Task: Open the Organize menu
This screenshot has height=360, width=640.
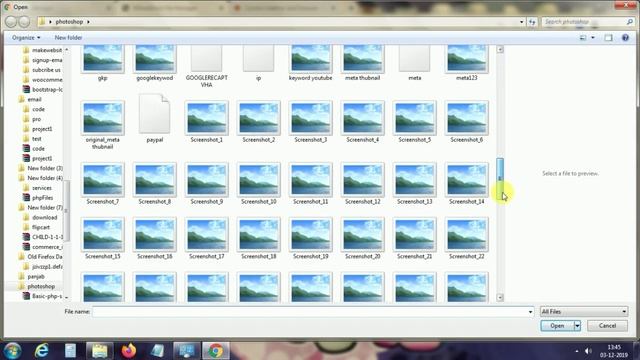Action: pyautogui.click(x=26, y=38)
